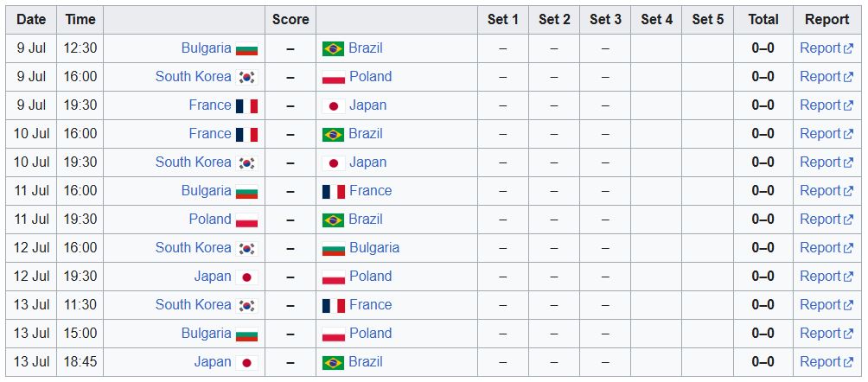Image resolution: width=868 pixels, height=382 pixels.
Task: Click the Total column header
Action: [x=763, y=19]
